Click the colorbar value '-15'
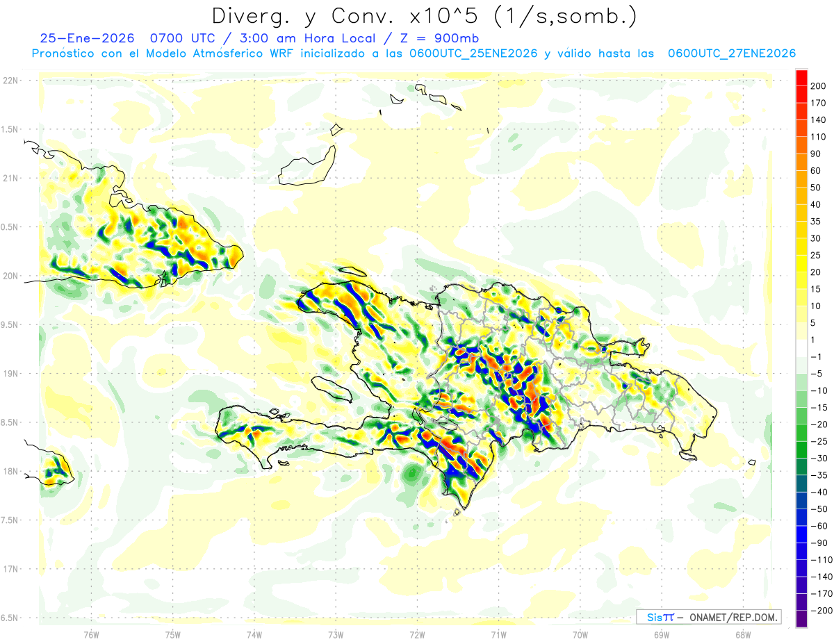This screenshot has width=834, height=644. coord(820,407)
